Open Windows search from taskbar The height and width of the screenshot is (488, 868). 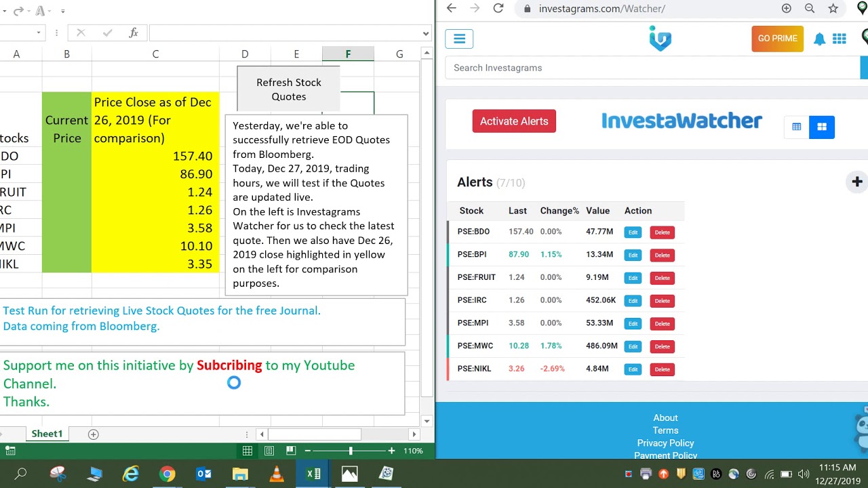tap(20, 474)
